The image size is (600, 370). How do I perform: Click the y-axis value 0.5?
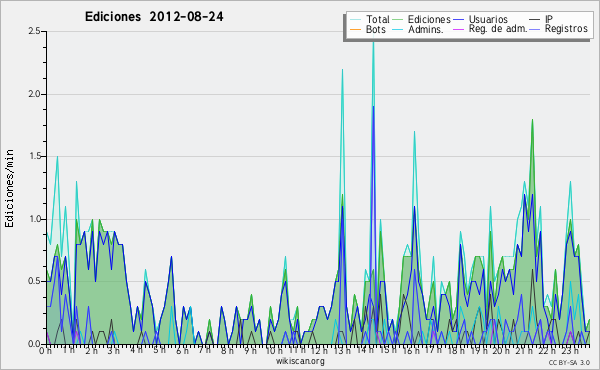coord(34,281)
